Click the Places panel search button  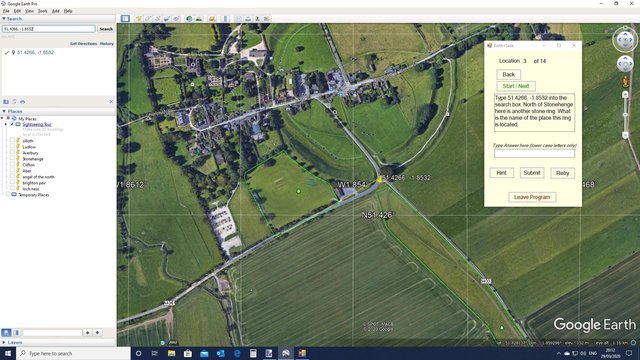pos(6,333)
